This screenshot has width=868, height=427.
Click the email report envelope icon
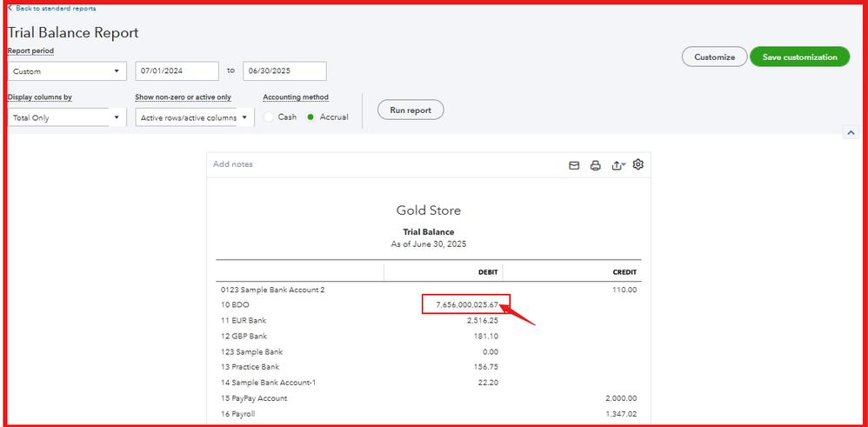click(574, 165)
